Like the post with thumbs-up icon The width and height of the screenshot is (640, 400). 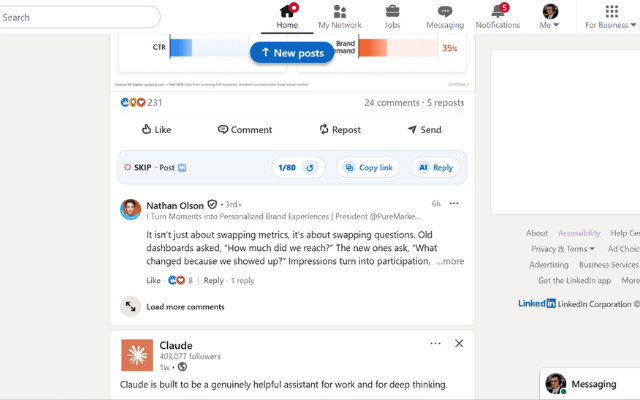click(156, 129)
